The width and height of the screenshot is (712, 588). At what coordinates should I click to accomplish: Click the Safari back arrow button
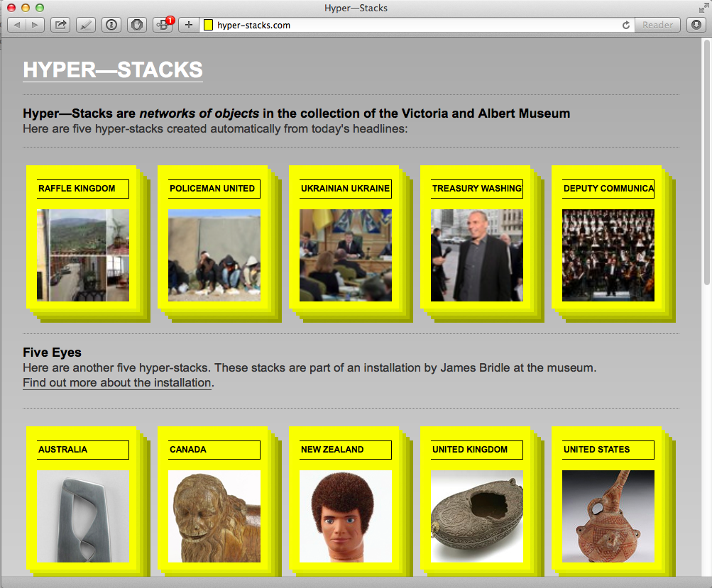coord(17,25)
